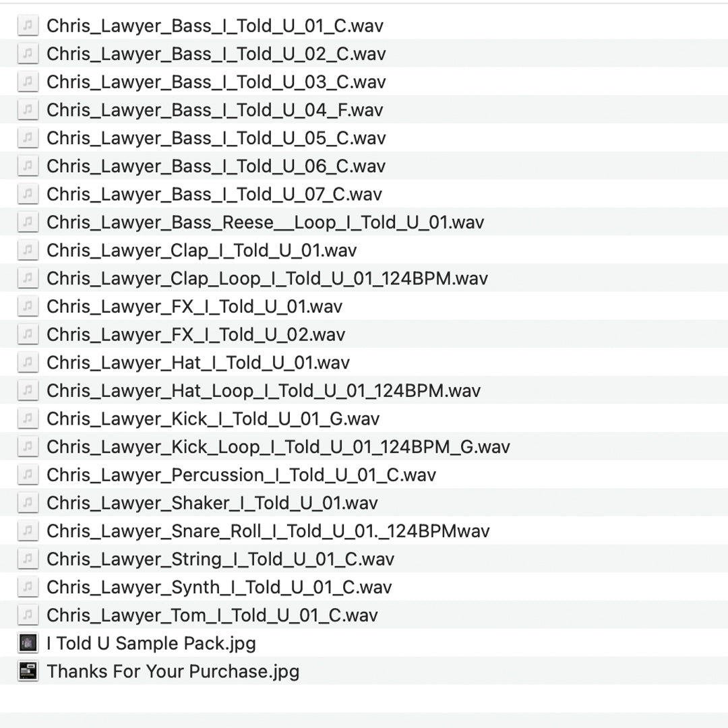
Task: Select the Chris_Lawyer_Hat_I_Told_U_01.wav file
Action: pyautogui.click(x=198, y=363)
